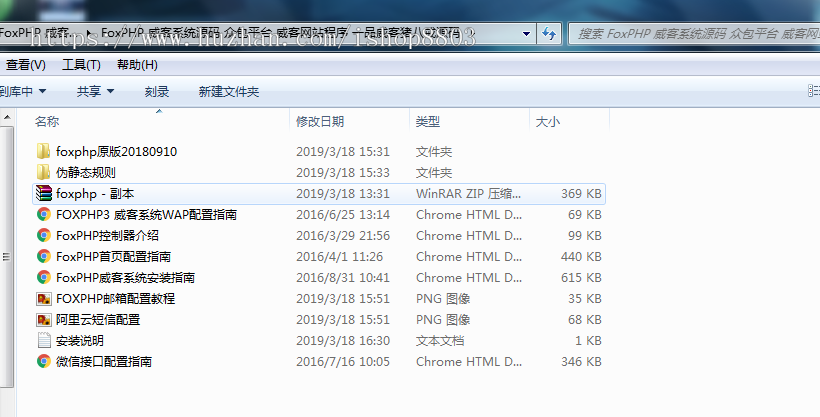Click 文本文档 type cell
This screenshot has width=820, height=417.
click(x=440, y=341)
